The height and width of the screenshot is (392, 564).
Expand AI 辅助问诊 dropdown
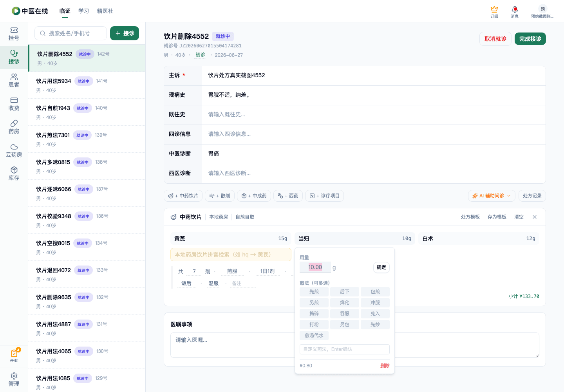point(492,196)
